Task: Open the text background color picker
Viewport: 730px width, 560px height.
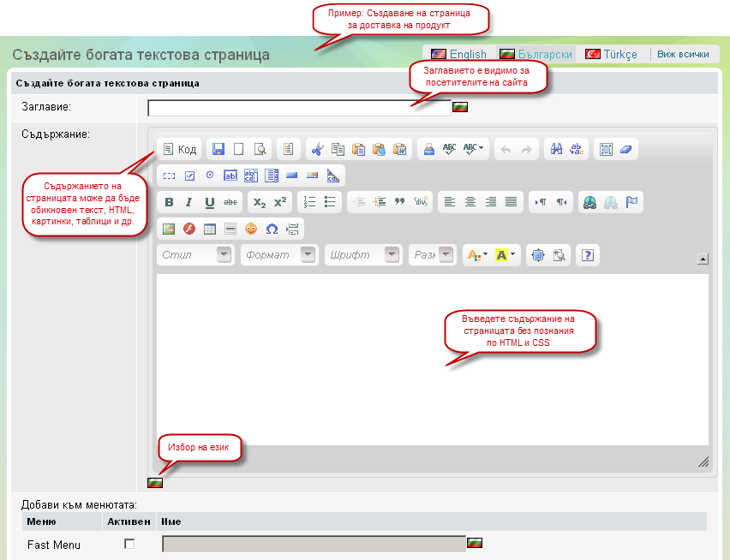Action: pyautogui.click(x=506, y=255)
